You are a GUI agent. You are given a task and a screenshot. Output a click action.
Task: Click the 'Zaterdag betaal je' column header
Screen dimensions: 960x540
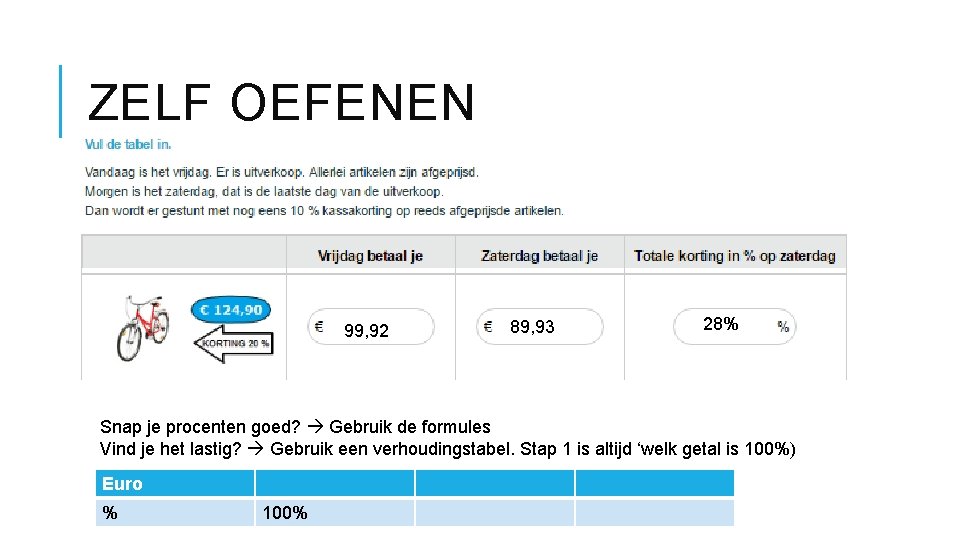click(539, 256)
